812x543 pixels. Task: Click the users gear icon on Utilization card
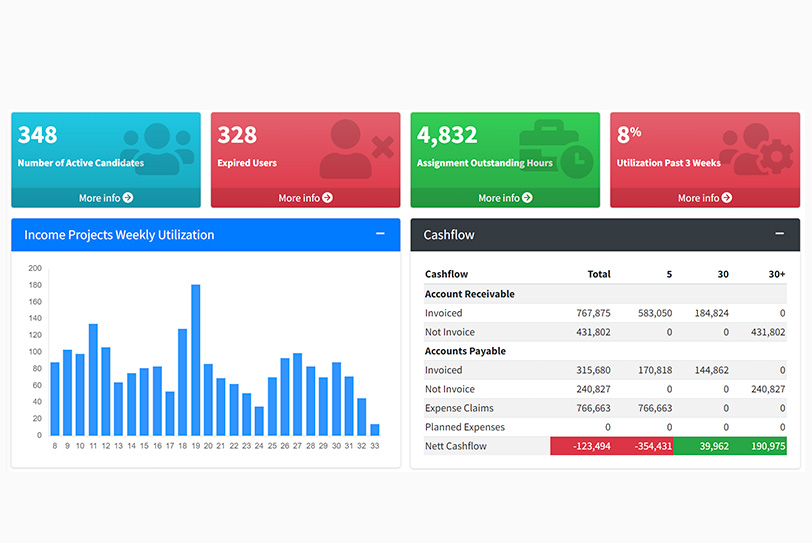coord(756,150)
